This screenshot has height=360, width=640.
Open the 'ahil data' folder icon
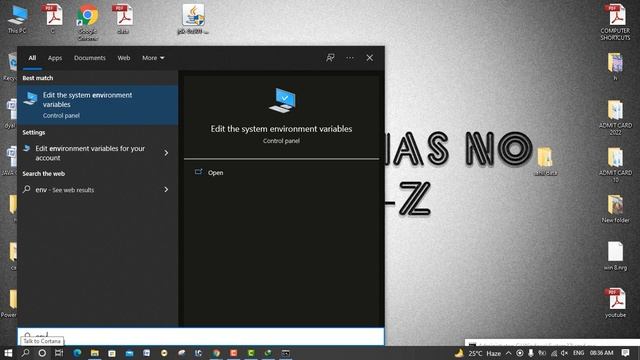tap(545, 162)
